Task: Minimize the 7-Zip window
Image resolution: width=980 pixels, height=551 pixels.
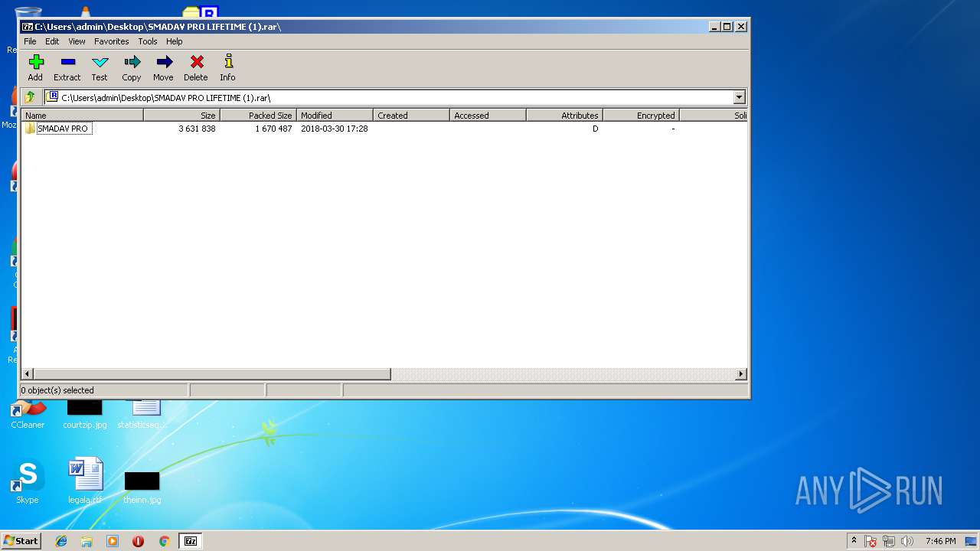Action: click(714, 27)
